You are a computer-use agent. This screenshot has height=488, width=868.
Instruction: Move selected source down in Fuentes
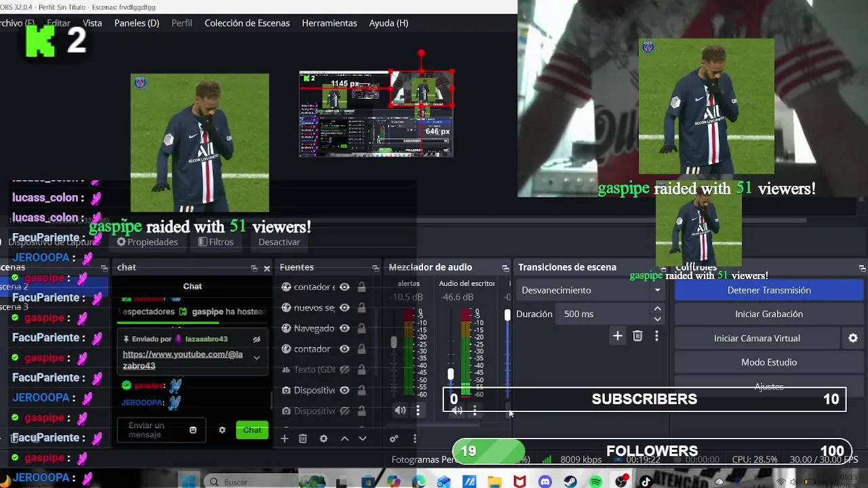tap(363, 439)
